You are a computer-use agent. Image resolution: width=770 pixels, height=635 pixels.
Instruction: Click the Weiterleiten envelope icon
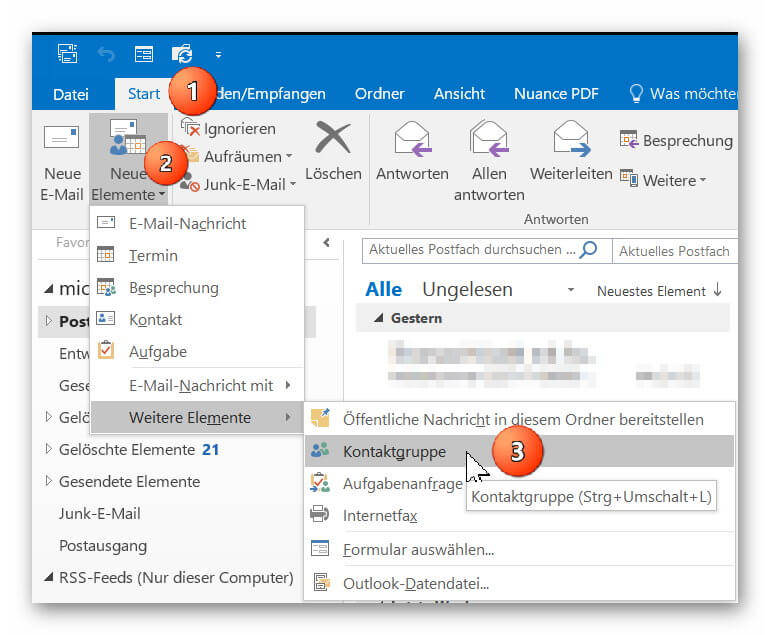pyautogui.click(x=572, y=139)
